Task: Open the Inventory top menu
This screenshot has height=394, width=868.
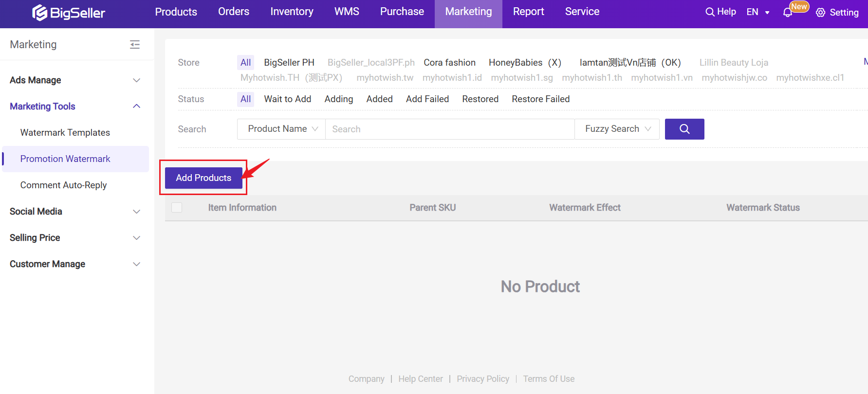Action: tap(292, 12)
